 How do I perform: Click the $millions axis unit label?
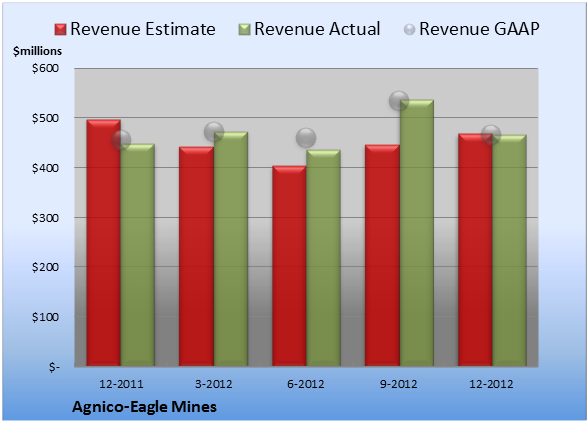(37, 51)
